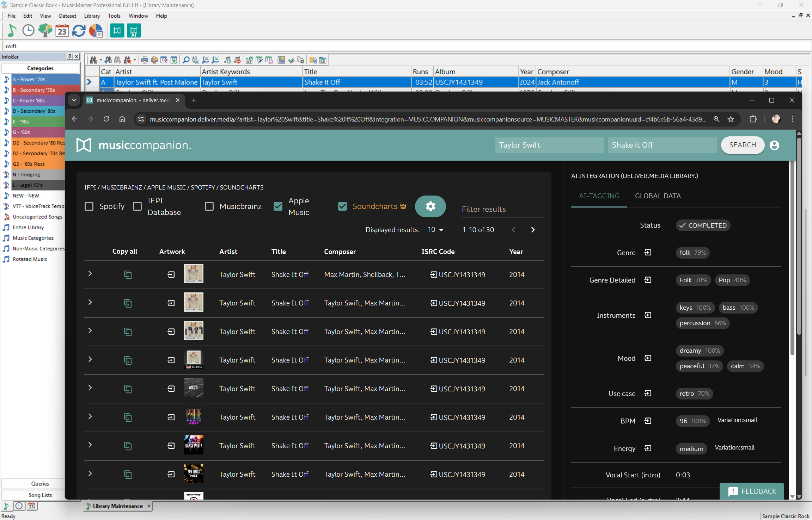This screenshot has width=812, height=520.
Task: Uncheck the Apple Music checkbox
Action: [x=278, y=206]
